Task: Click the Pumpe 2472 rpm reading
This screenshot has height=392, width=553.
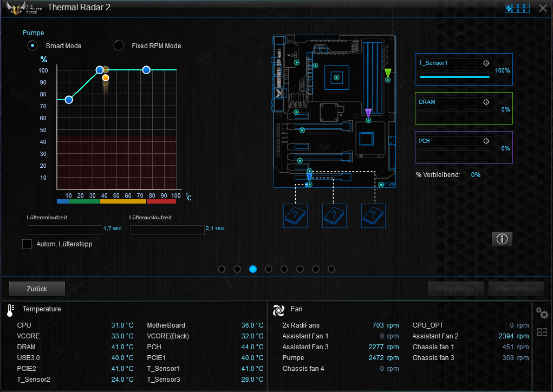Action: [383, 357]
